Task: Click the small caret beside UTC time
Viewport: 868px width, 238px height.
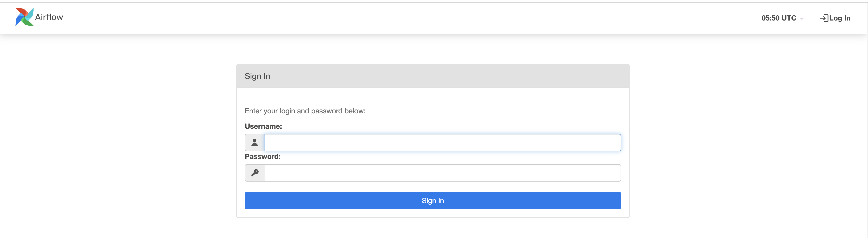Action: pos(802,19)
